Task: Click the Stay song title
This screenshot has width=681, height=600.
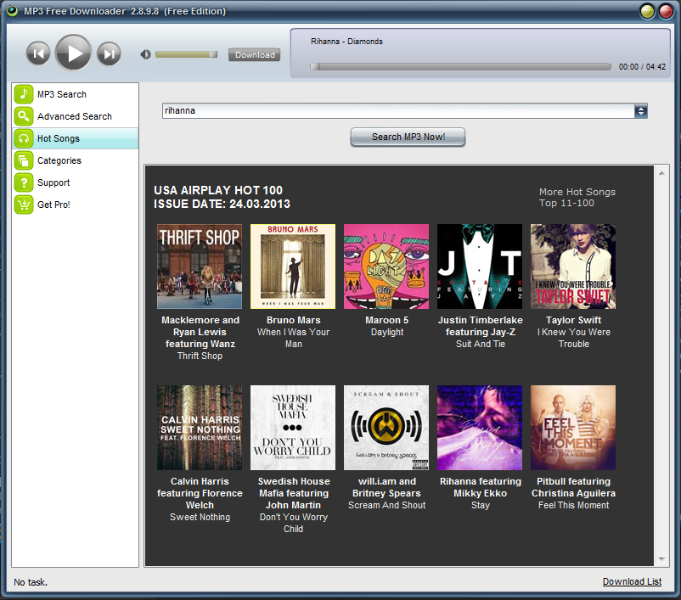Action: tap(480, 505)
